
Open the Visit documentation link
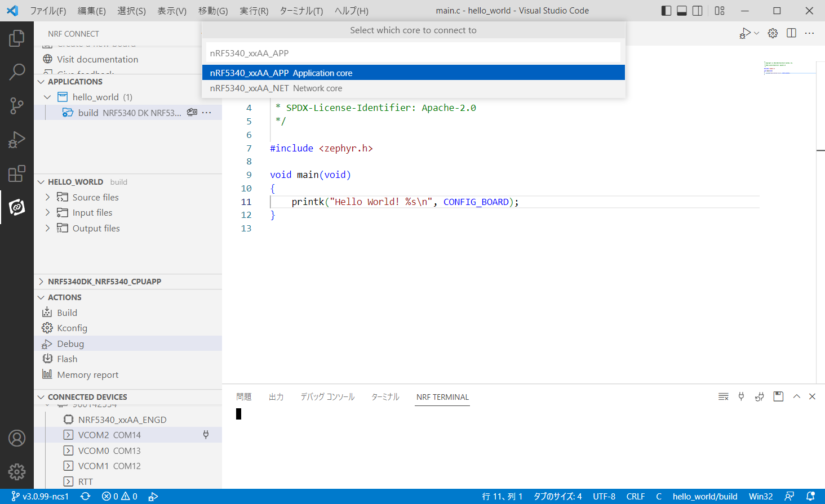[x=97, y=59]
